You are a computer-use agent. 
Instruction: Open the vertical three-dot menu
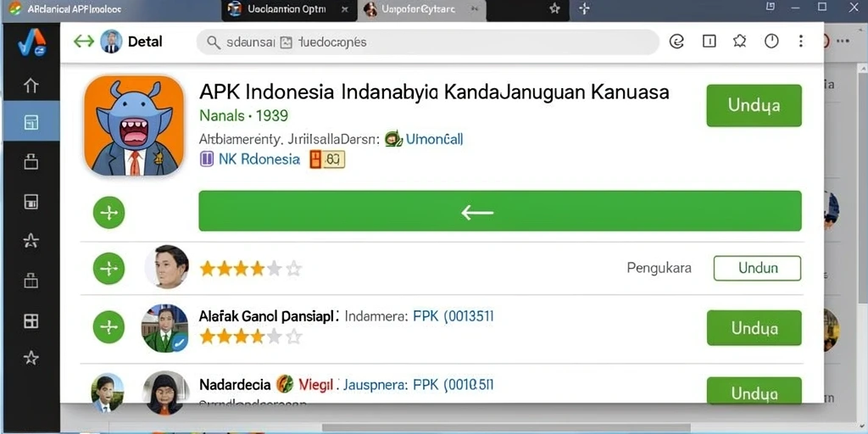coord(801,42)
